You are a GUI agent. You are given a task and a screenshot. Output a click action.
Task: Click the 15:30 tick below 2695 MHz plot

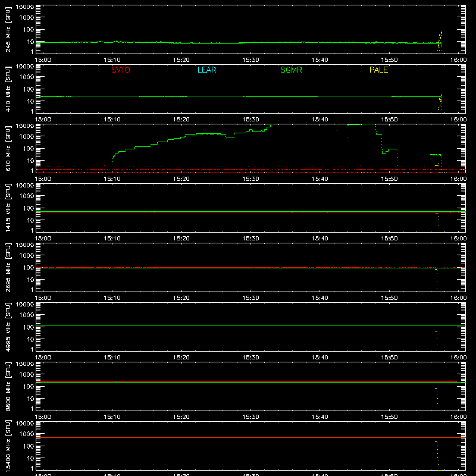click(250, 298)
